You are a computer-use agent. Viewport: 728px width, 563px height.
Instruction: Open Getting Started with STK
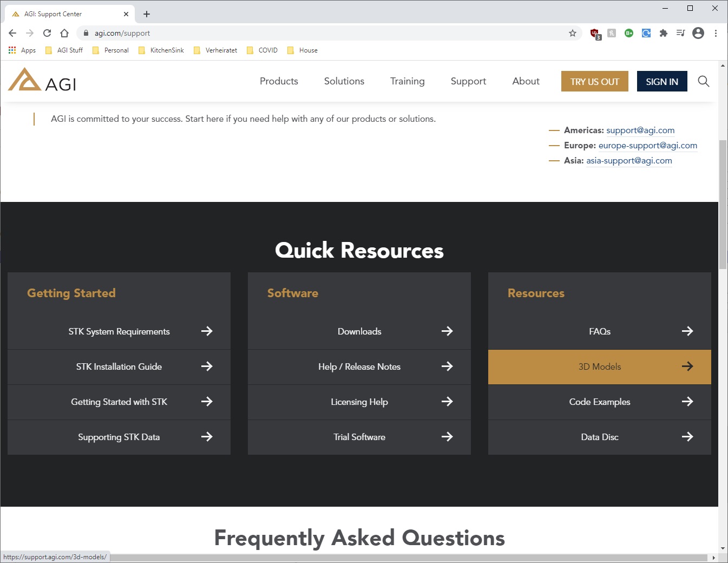(x=119, y=402)
